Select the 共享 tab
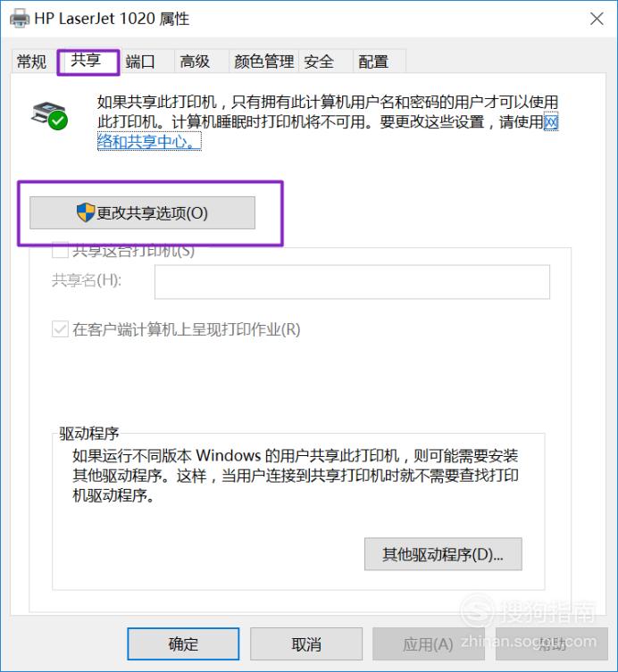 coord(87,61)
